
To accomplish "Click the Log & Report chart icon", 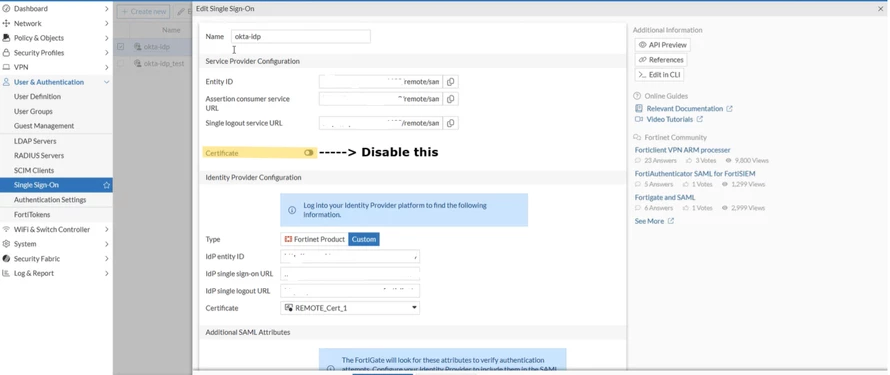I will (6, 273).
